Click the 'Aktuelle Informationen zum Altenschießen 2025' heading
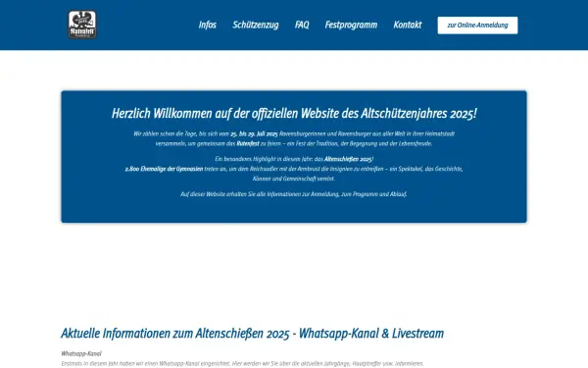Viewport: 588px width, 368px height. [253, 333]
